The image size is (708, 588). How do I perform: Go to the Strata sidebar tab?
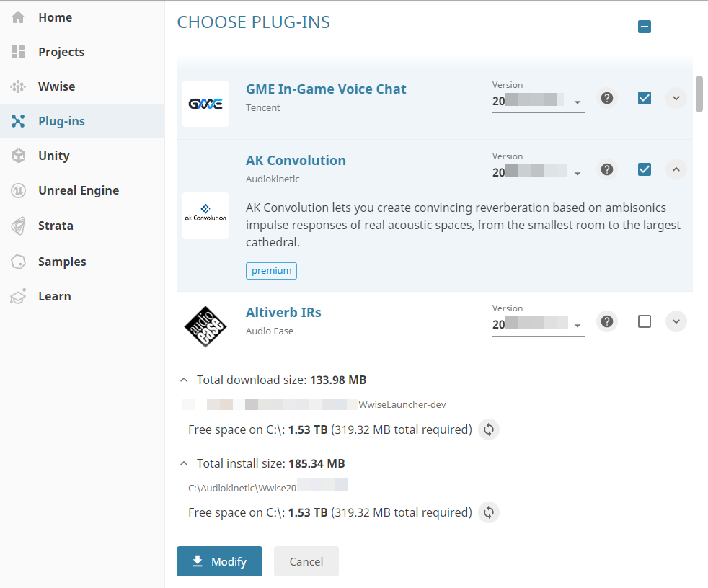pos(56,226)
